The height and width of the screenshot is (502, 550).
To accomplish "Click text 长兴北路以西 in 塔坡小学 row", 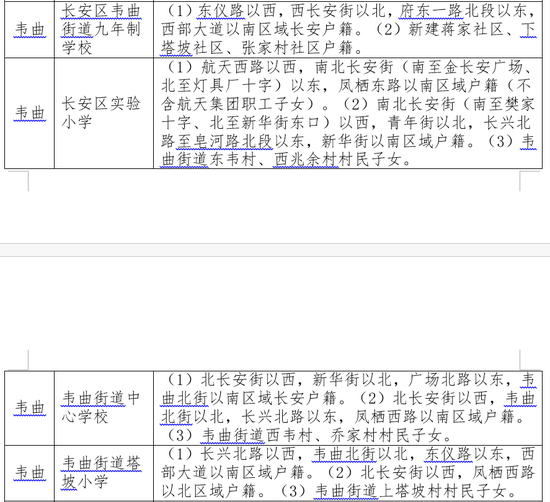I will pyautogui.click(x=248, y=454).
